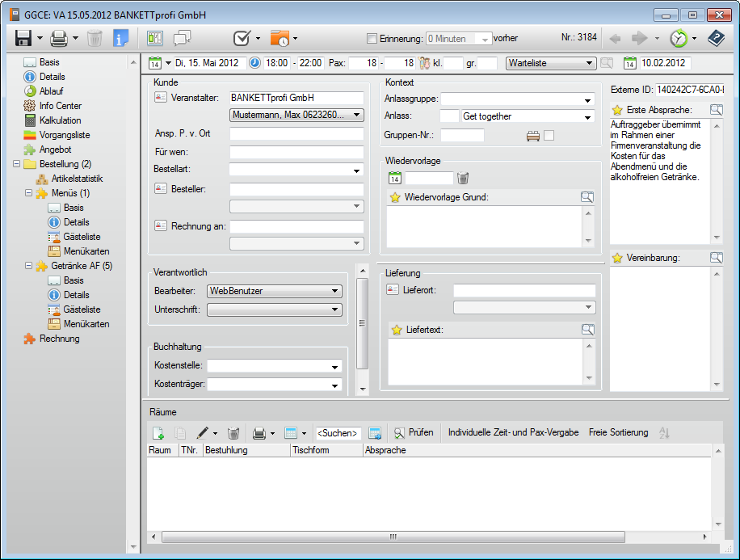
Task: Click the Prüfen button
Action: (x=414, y=433)
